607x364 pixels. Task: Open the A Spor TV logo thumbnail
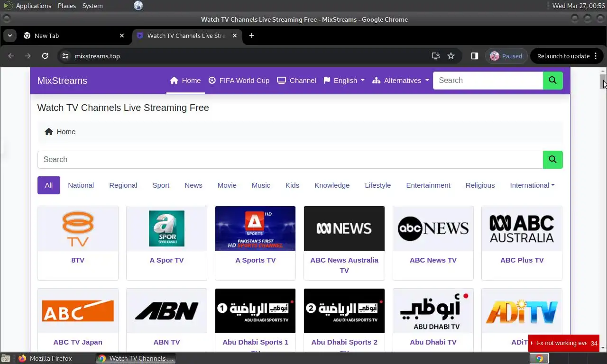coord(166,228)
